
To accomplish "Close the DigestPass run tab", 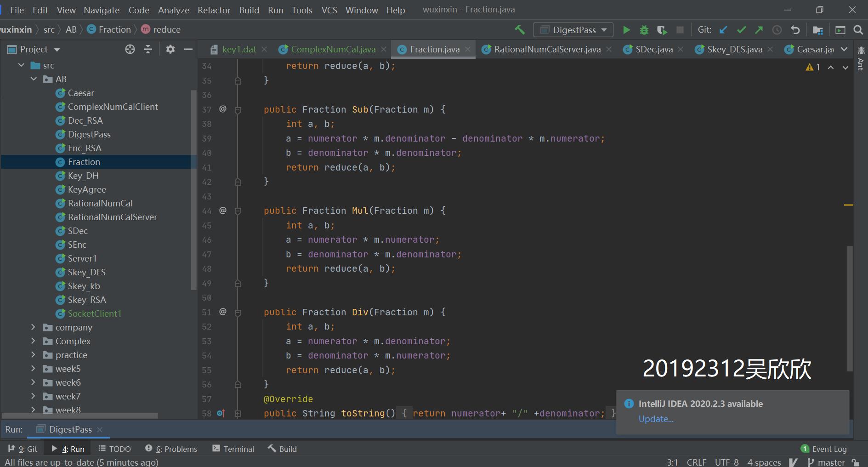I will coord(100,429).
